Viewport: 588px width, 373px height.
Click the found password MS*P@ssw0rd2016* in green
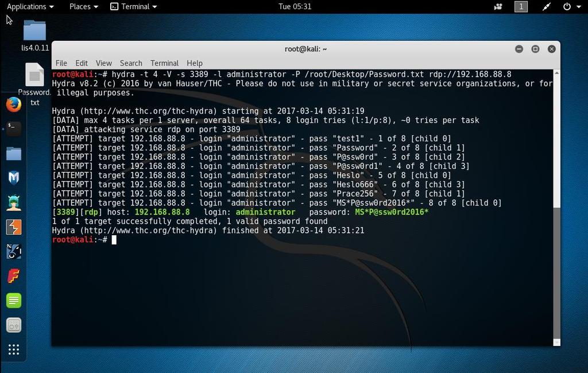click(x=392, y=212)
